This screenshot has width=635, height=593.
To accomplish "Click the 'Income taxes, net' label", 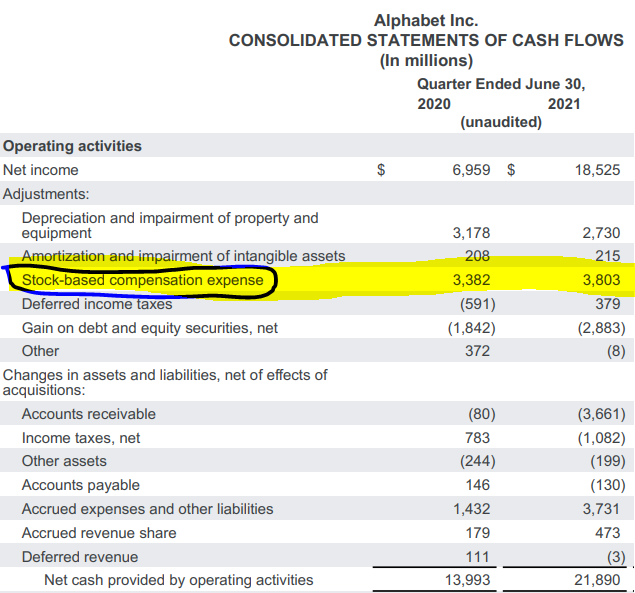I will 81,438.
